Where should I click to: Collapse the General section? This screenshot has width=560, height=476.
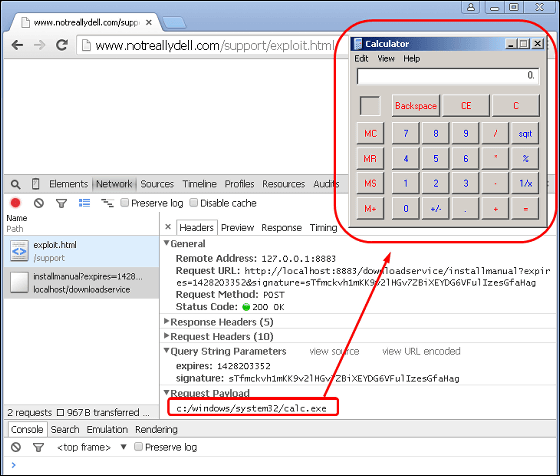166,243
